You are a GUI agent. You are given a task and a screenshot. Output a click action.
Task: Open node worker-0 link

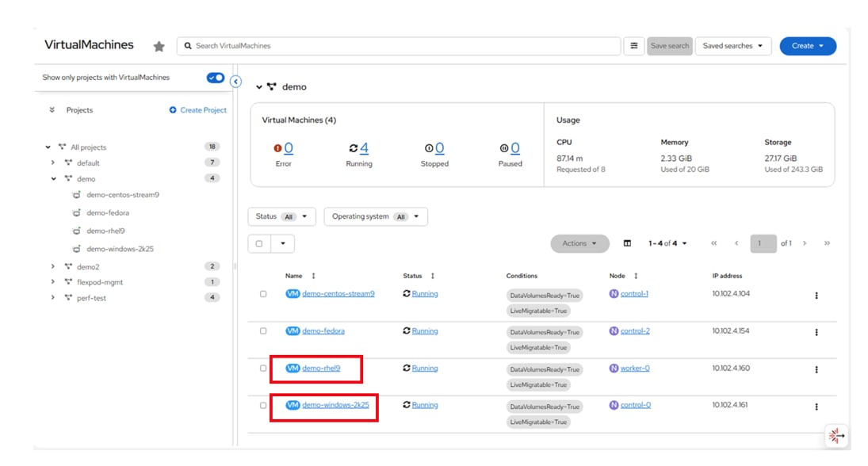(x=635, y=368)
